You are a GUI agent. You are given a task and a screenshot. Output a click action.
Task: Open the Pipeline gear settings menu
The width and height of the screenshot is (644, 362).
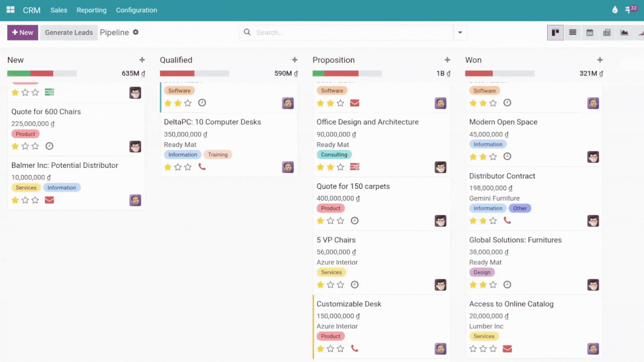coord(136,32)
